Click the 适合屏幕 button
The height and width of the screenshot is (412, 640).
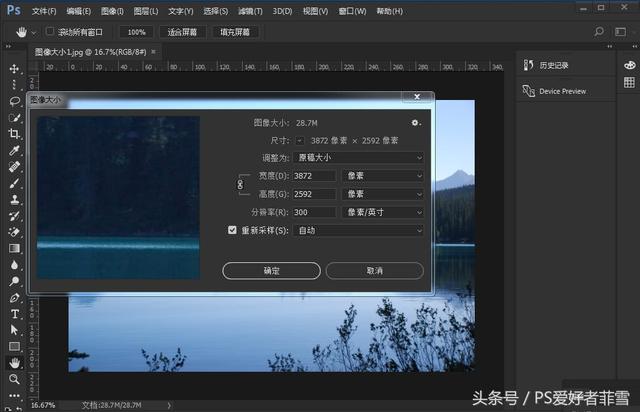182,32
